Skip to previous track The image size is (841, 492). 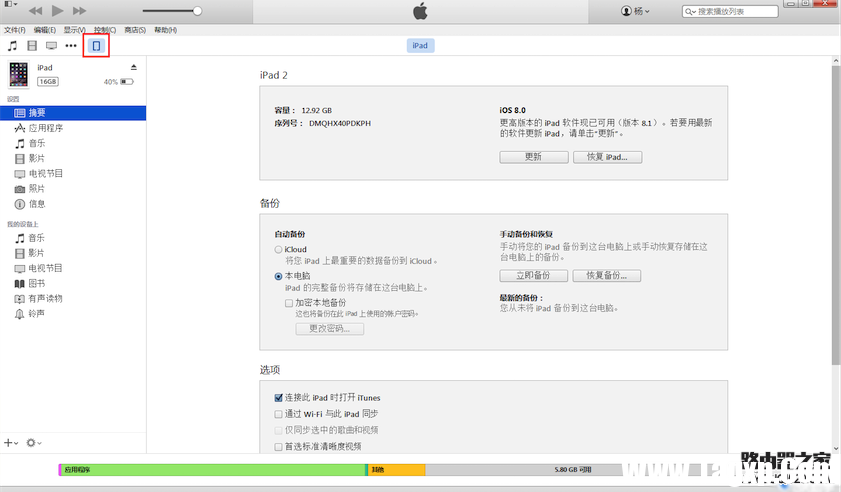point(35,11)
